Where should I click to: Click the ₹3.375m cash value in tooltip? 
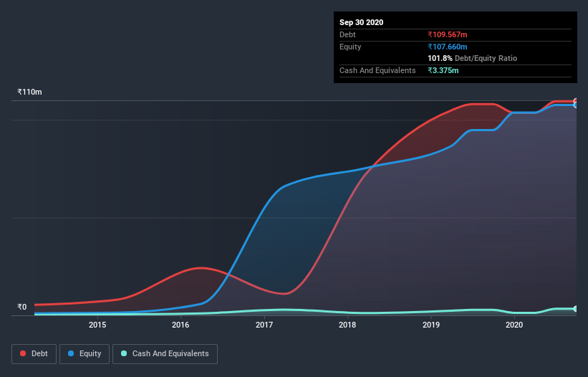[x=443, y=70]
